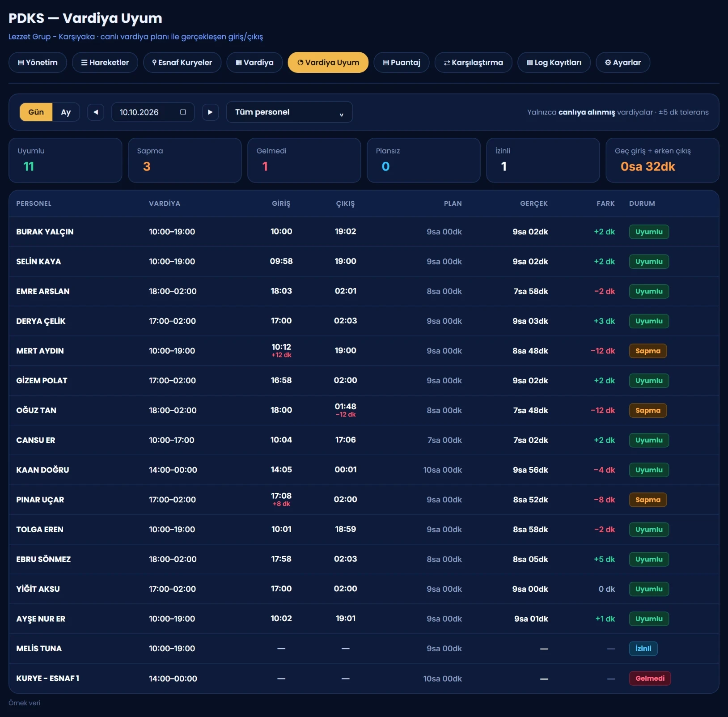Click İzinli badge for MELİS TUNA
Image resolution: width=728 pixels, height=717 pixels.
[643, 649]
